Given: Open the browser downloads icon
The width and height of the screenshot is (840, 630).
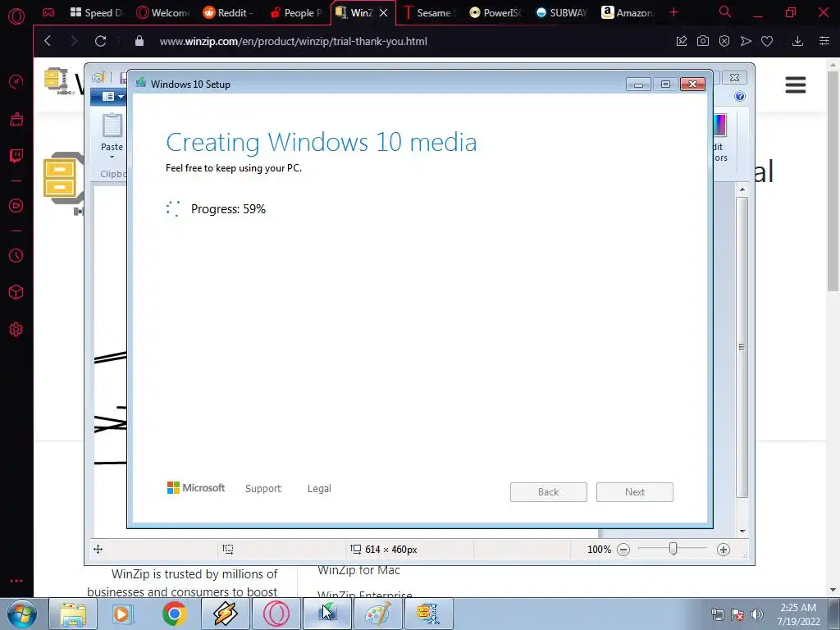Looking at the screenshot, I should point(797,41).
